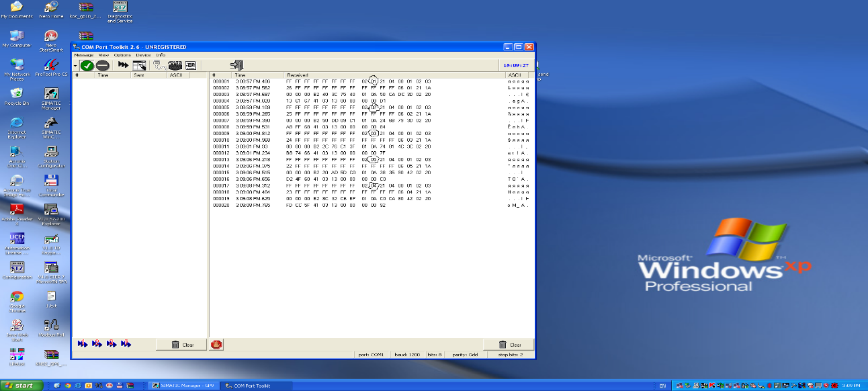The image size is (868, 391).
Task: Open ProTool Pro CS desktop icon
Action: (51, 67)
